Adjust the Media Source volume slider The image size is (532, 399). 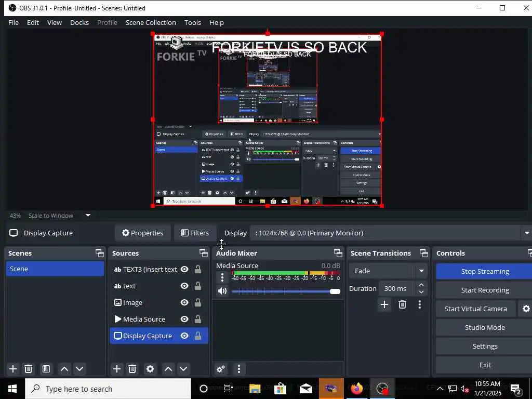(x=286, y=291)
